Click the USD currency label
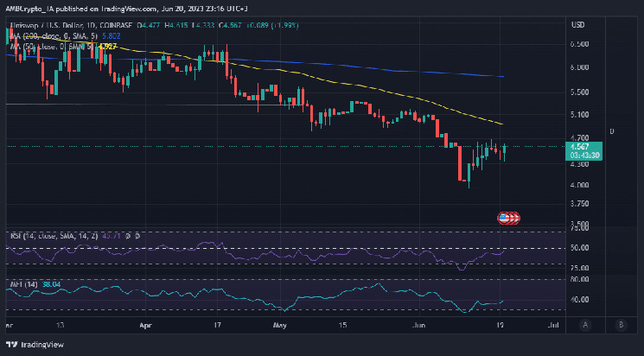This screenshot has width=644, height=356. (578, 25)
